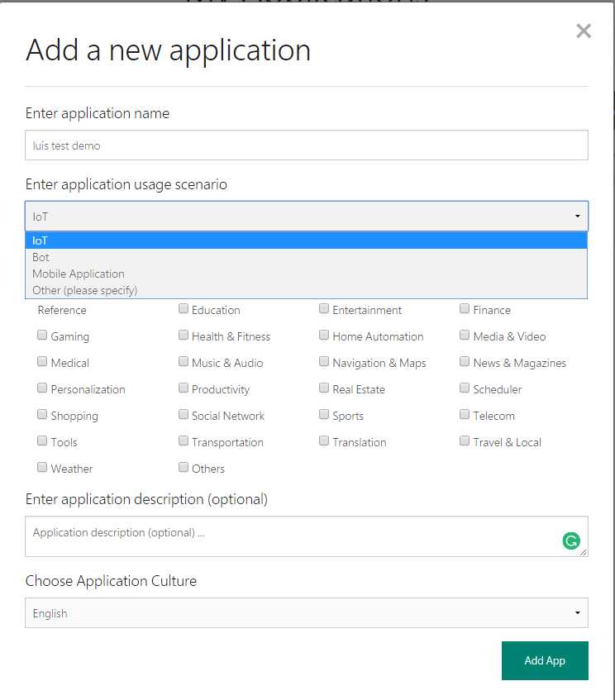Close the Add a new application dialog

[x=584, y=31]
